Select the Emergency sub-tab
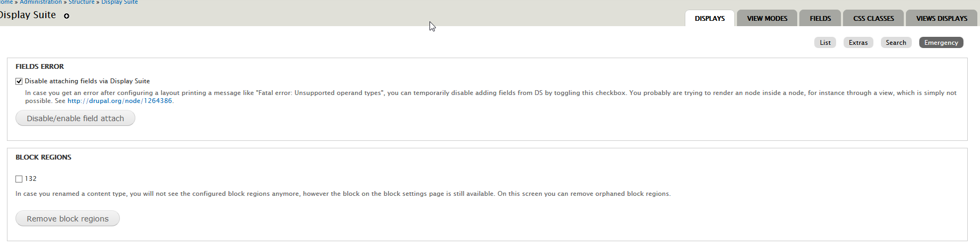This screenshot has width=980, height=246. point(941,43)
